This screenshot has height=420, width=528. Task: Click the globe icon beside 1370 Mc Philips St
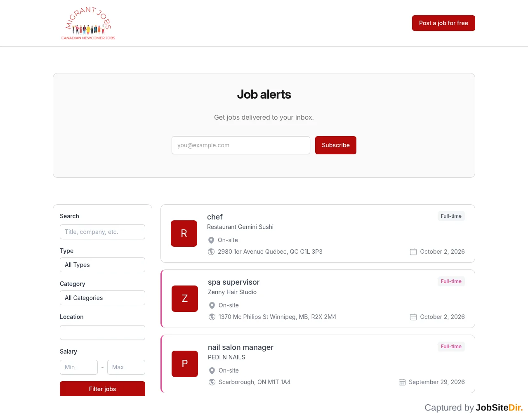pos(212,317)
